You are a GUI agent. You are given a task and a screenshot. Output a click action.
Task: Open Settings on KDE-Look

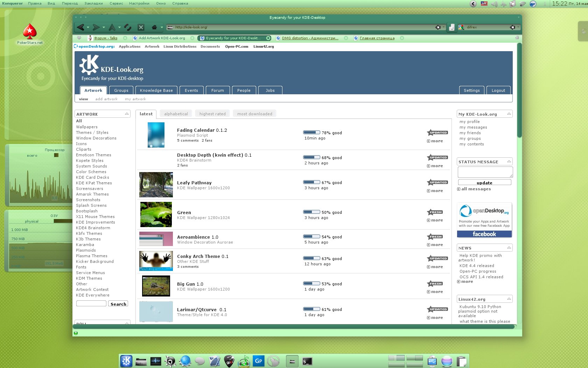[471, 90]
